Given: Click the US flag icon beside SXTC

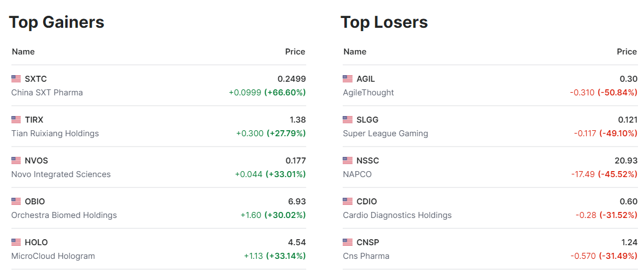Looking at the screenshot, I should tap(16, 79).
